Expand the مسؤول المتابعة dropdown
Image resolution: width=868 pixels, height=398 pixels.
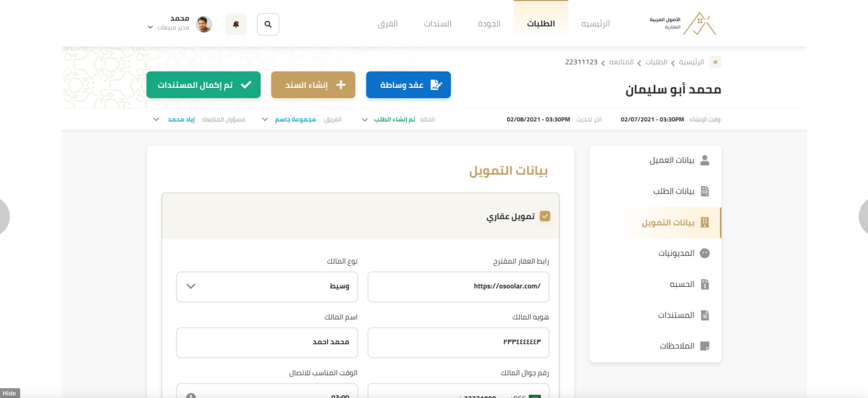(x=156, y=119)
